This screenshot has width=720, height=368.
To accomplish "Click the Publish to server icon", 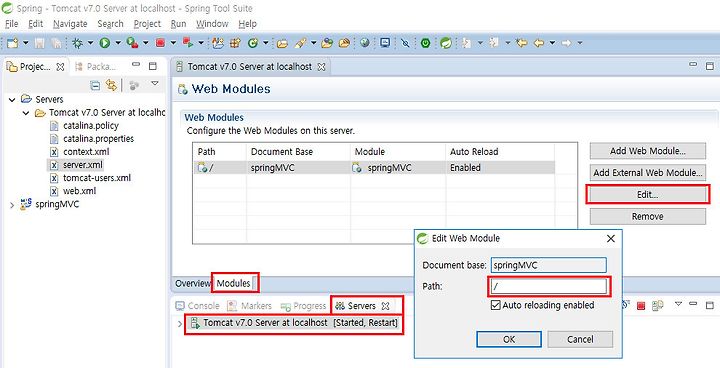I will click(x=658, y=306).
